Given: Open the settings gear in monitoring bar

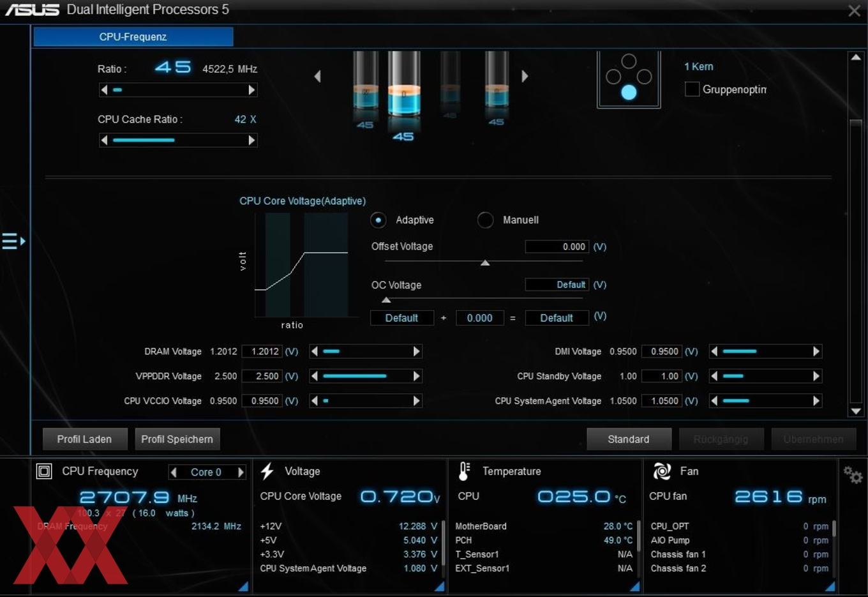Looking at the screenshot, I should click(x=853, y=474).
